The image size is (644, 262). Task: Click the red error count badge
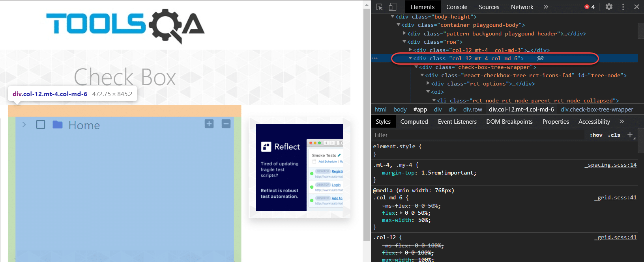tap(590, 7)
